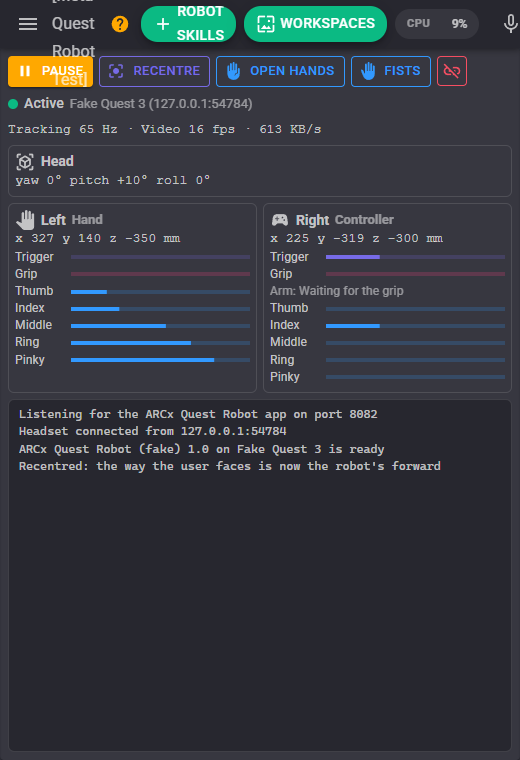
Task: Click the Right controller Grip bar
Action: (x=415, y=274)
